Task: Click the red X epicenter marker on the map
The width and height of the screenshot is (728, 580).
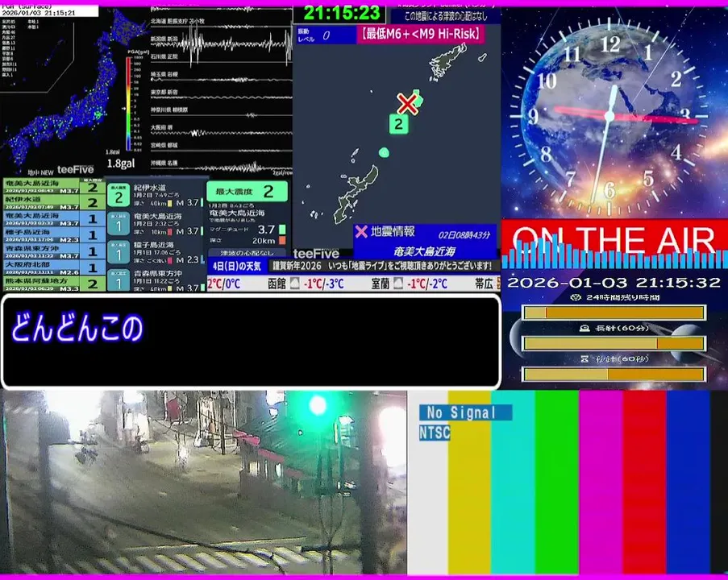Action: point(407,104)
